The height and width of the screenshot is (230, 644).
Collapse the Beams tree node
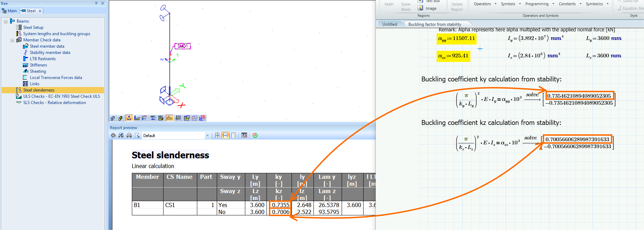tap(6, 22)
